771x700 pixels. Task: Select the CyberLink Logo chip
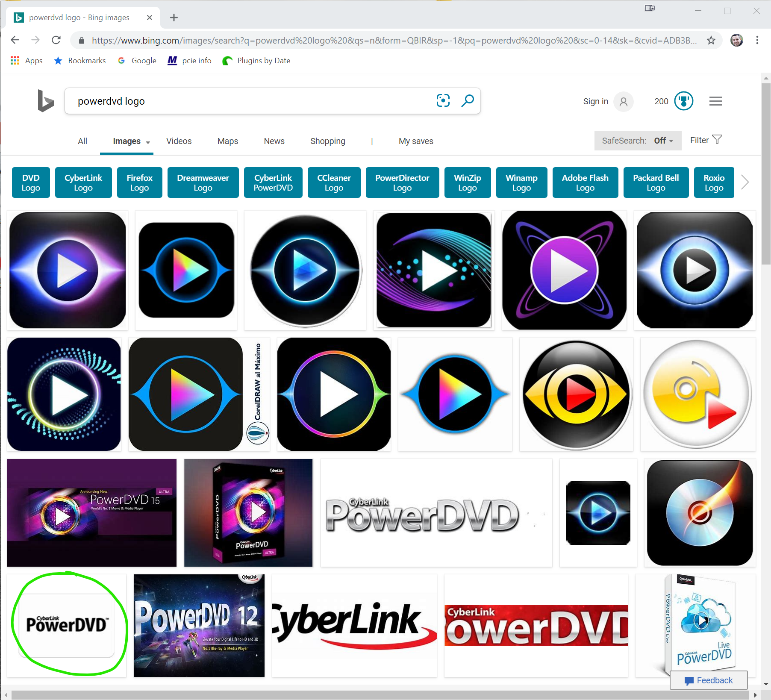(x=83, y=182)
